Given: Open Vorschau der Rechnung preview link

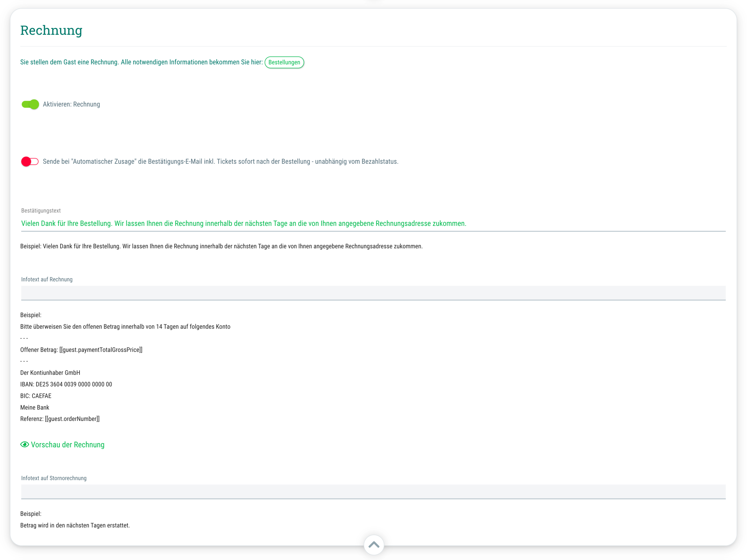Looking at the screenshot, I should point(67,445).
